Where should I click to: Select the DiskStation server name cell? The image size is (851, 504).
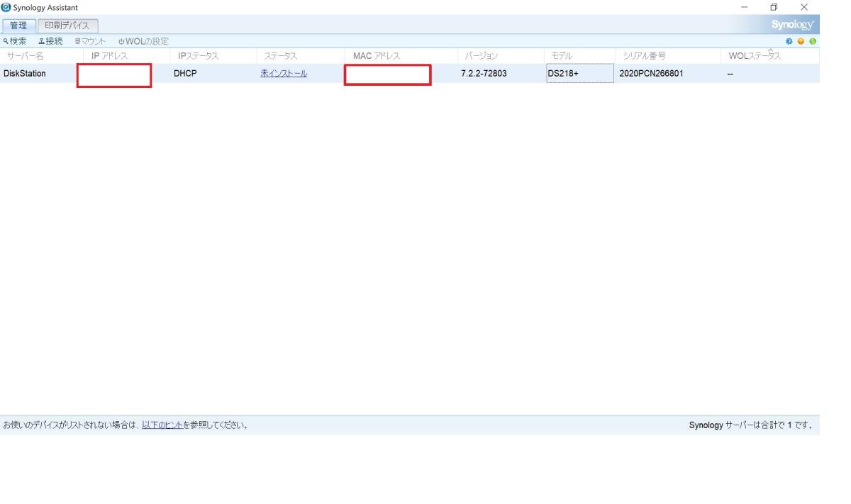pos(25,73)
